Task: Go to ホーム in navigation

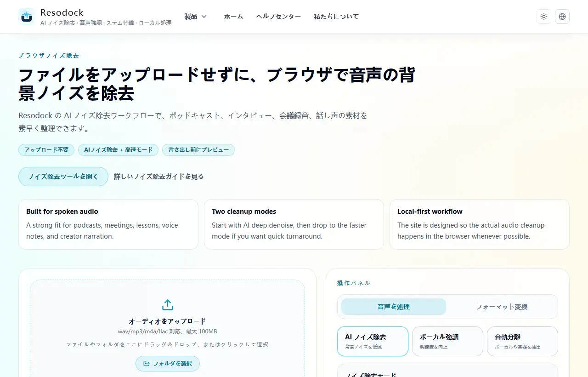Action: (233, 17)
